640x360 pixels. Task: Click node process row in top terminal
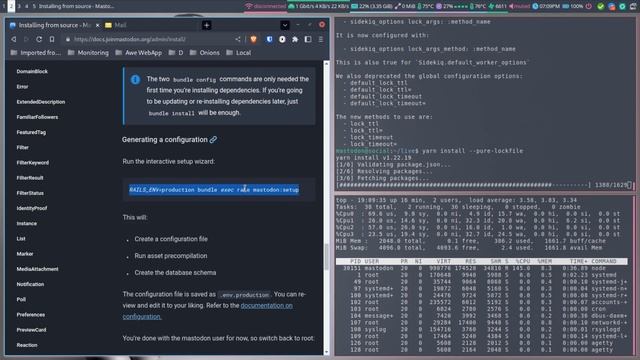481,268
